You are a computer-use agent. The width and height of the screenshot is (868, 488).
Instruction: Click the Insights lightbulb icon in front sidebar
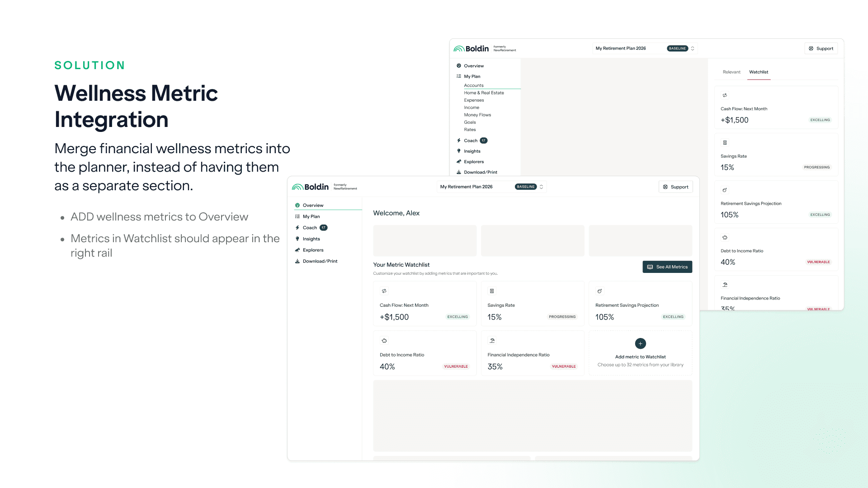click(297, 239)
